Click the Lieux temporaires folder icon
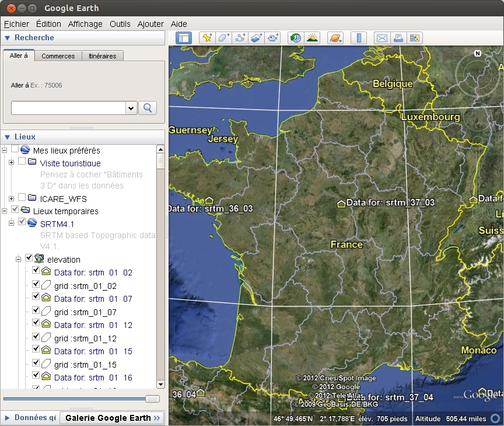 (x=25, y=210)
